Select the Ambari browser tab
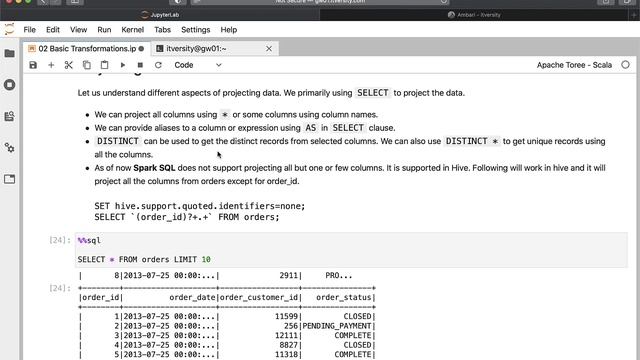640x360 pixels. [x=474, y=15]
